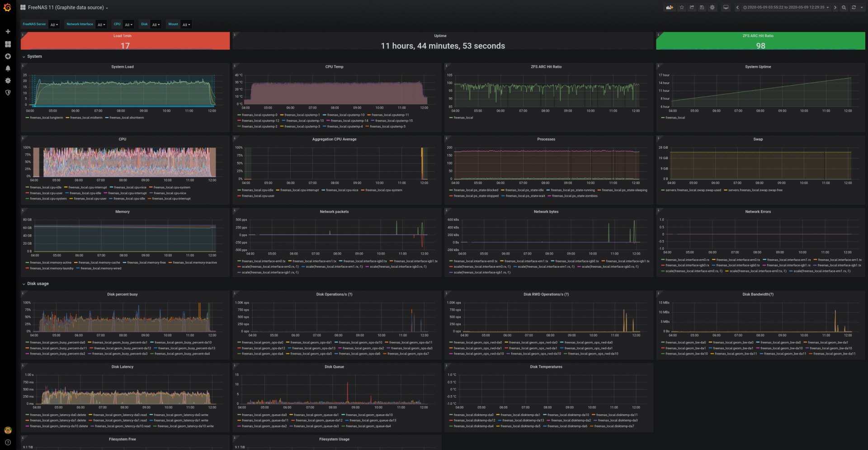The height and width of the screenshot is (450, 868).
Task: Click the Grafana logo home icon
Action: (x=7, y=7)
